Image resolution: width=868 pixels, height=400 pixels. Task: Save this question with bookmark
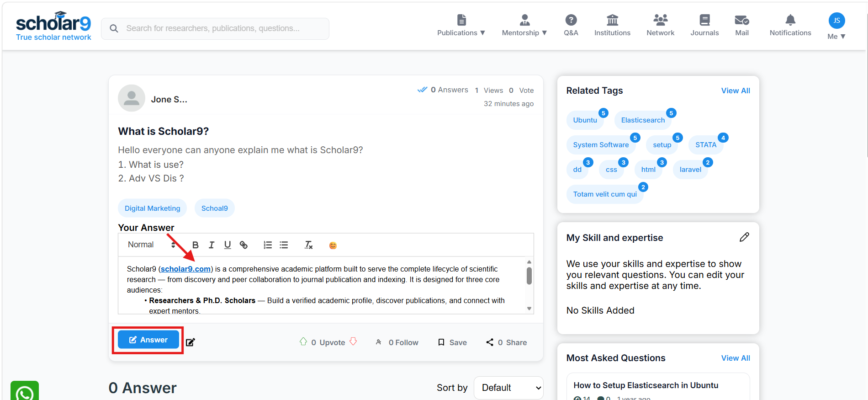tap(452, 342)
